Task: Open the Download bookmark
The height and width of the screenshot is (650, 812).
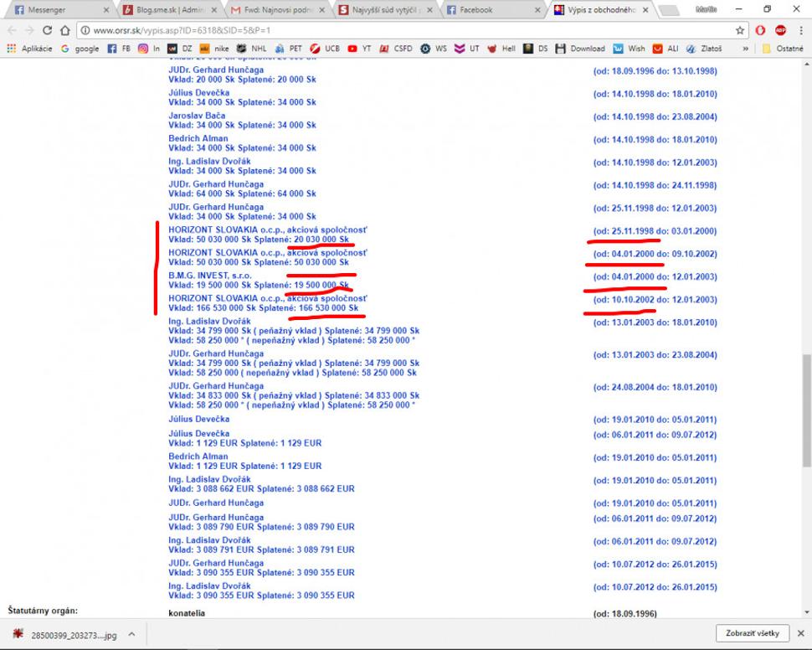Action: [x=580, y=49]
